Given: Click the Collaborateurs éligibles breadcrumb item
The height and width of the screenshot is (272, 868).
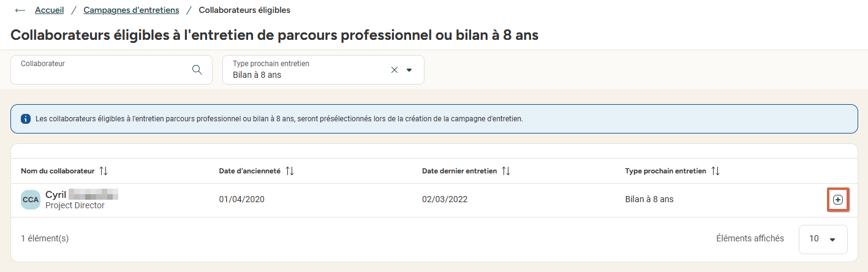Looking at the screenshot, I should [244, 10].
